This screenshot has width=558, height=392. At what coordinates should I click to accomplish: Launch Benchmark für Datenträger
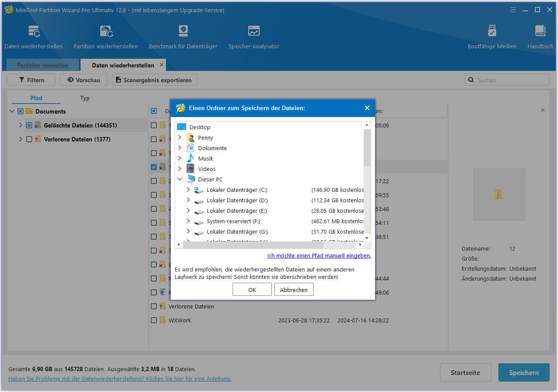(183, 37)
